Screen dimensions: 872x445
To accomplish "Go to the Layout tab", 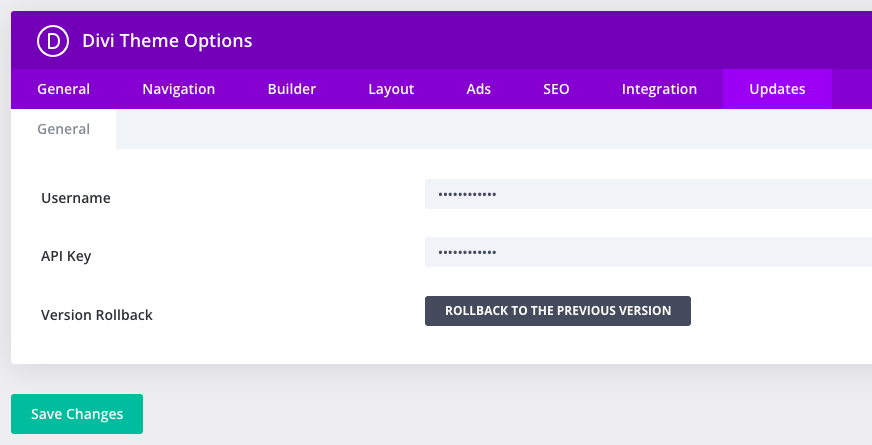I will tap(391, 89).
